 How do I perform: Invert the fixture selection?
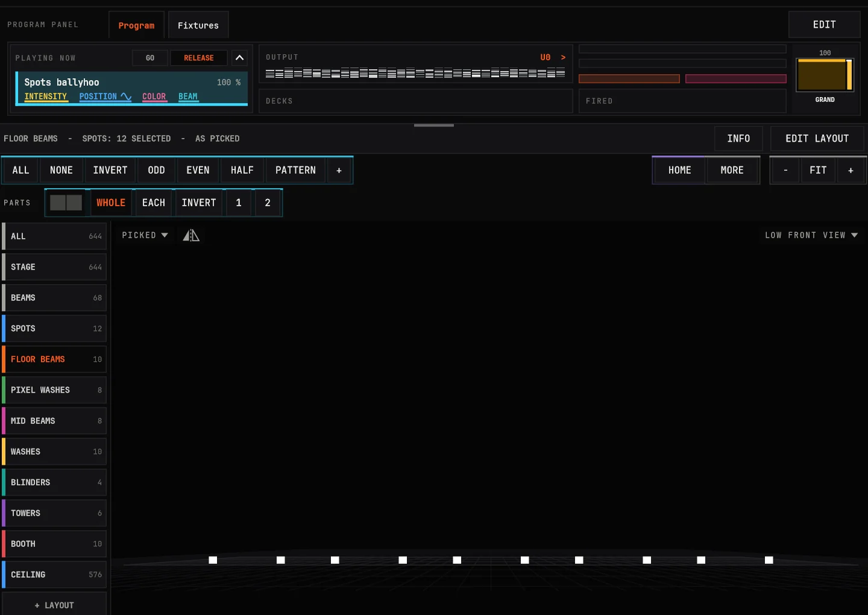coord(110,170)
